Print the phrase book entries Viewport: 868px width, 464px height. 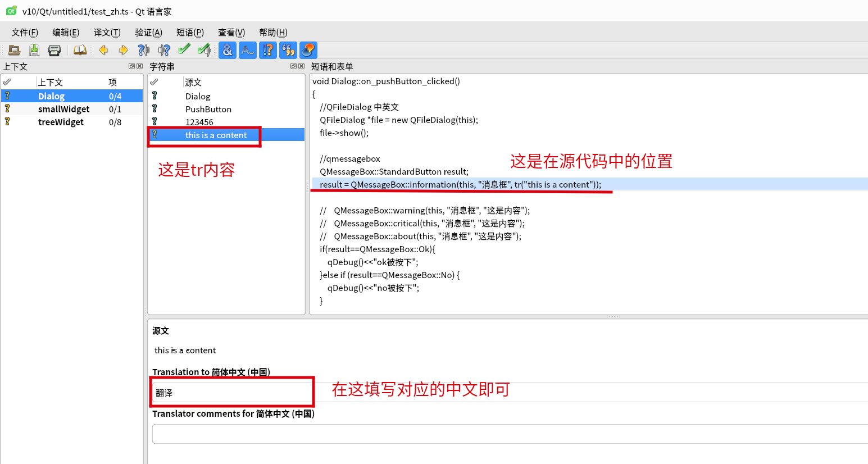pyautogui.click(x=54, y=50)
